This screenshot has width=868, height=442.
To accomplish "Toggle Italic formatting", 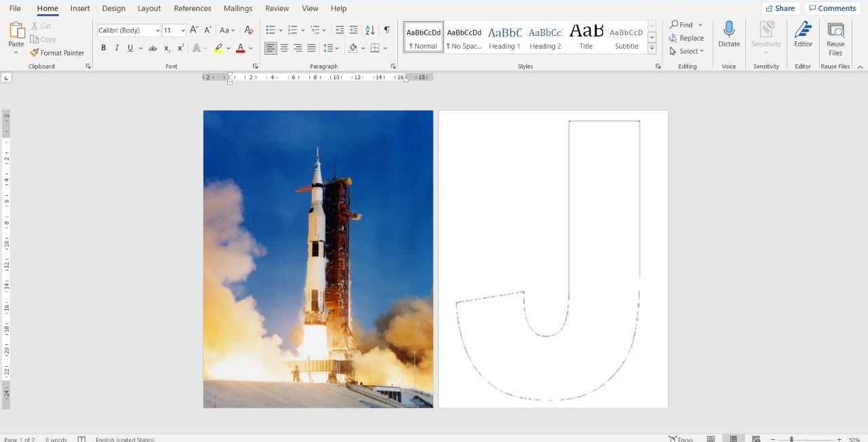I will tap(117, 48).
